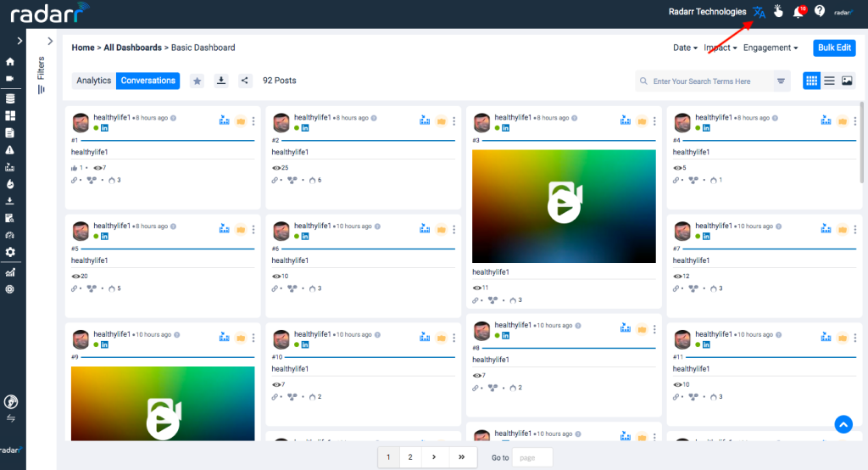Navigate to All Dashboards breadcrumb
This screenshot has width=868, height=470.
point(133,48)
